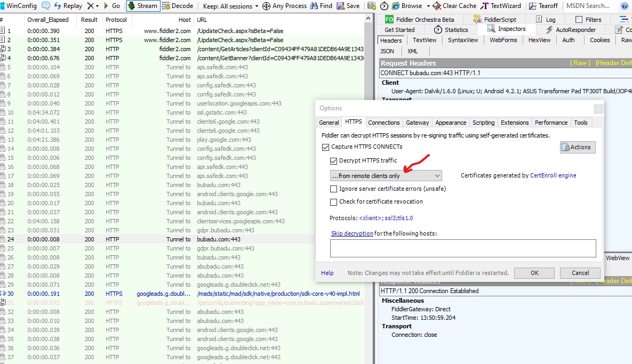Uncheck Capture HTTPS CONNECTs

pos(326,147)
